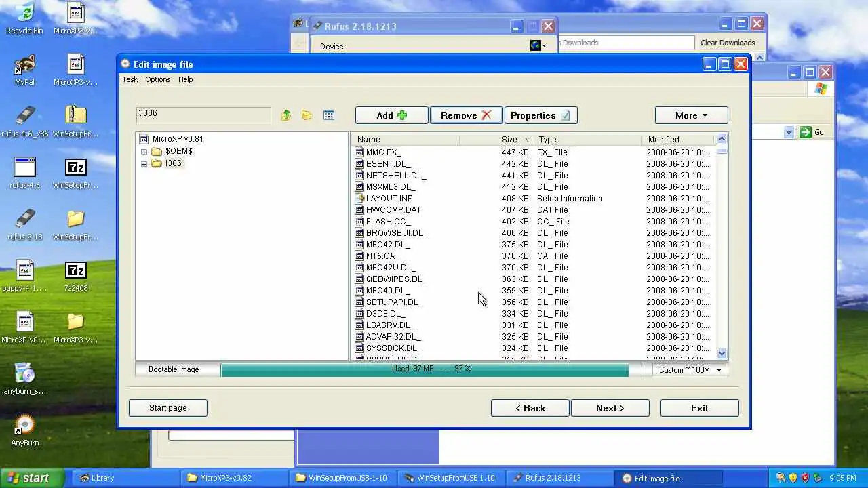Viewport: 868px width, 488px height.
Task: Select the WinSetupFr zip folder icon
Action: tap(75, 116)
